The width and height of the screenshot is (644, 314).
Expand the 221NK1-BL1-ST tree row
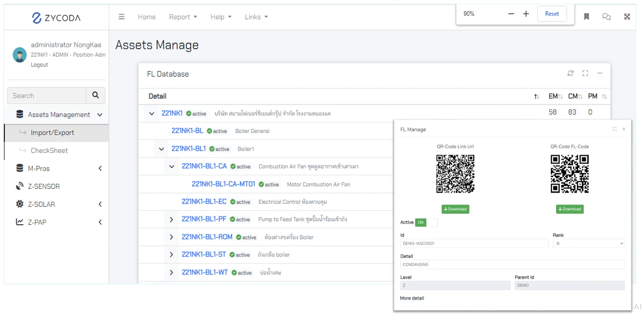tap(171, 255)
